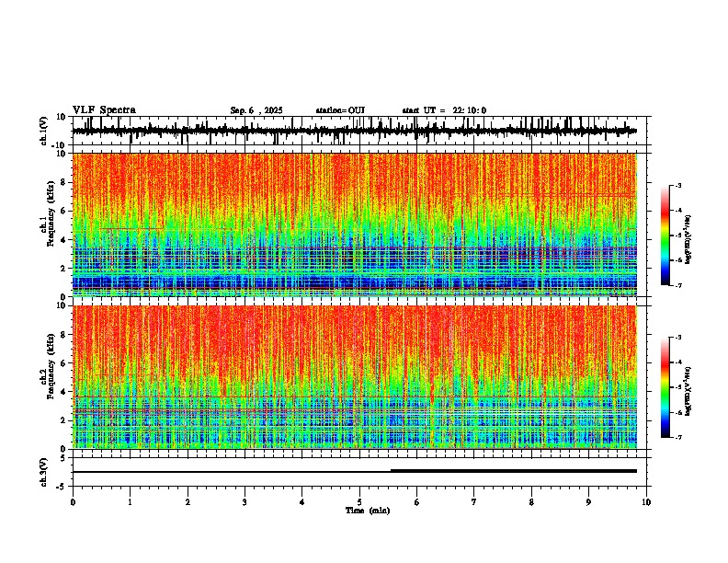Click time axis tick label "0"
Viewport: 728px width, 563px height.
click(x=73, y=502)
